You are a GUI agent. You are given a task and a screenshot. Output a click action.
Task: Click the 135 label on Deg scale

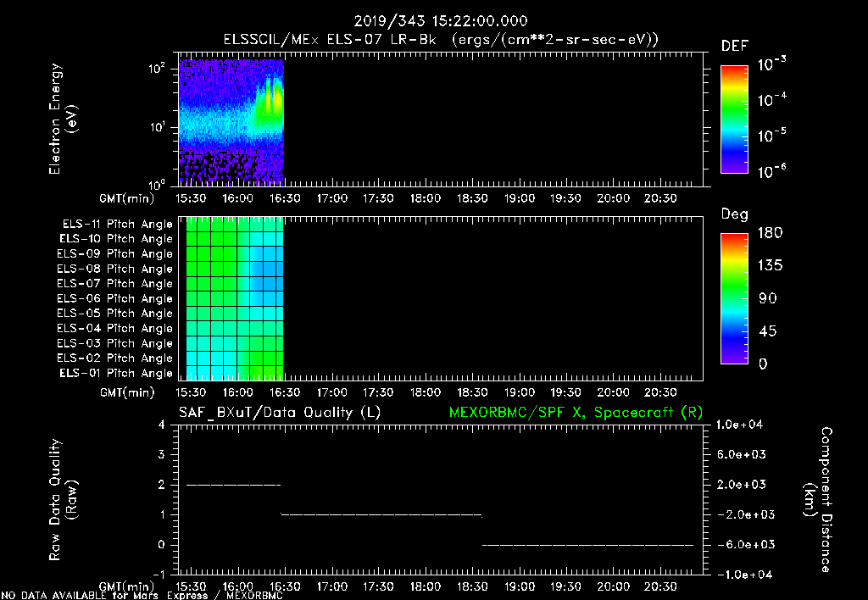click(770, 266)
